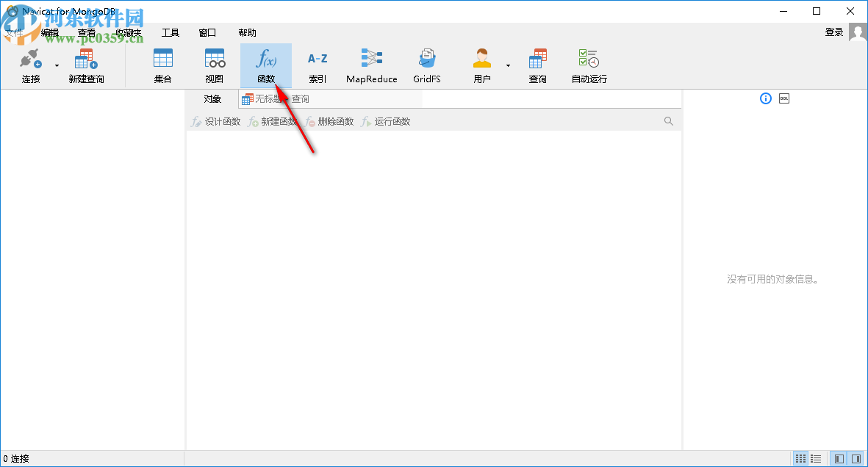Show the object information icon
868x467 pixels.
point(766,98)
